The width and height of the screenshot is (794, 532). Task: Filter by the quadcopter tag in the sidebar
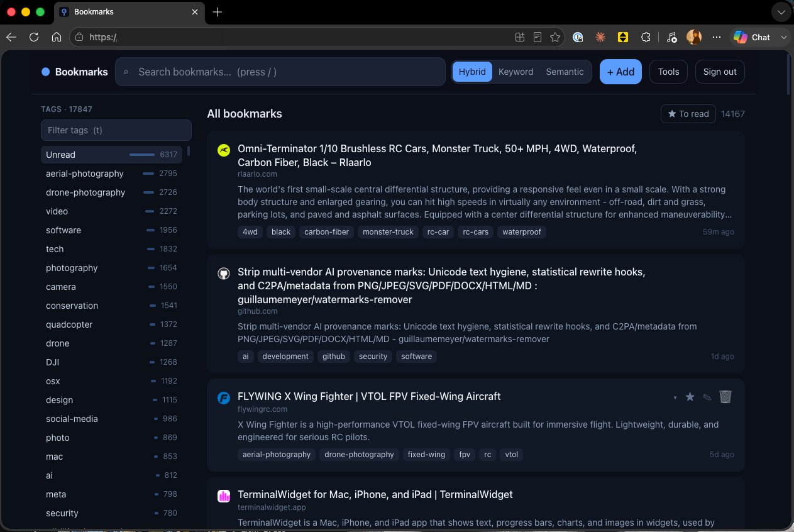tap(112, 324)
